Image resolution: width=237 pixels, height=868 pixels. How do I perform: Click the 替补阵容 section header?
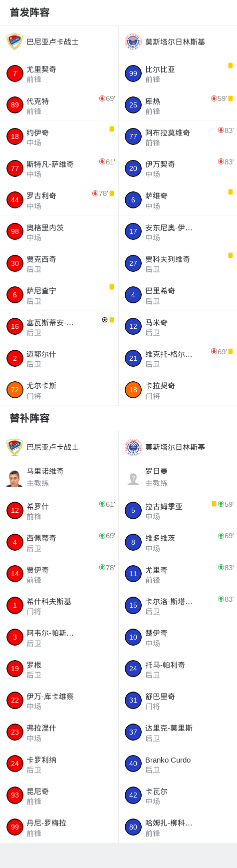click(x=29, y=418)
